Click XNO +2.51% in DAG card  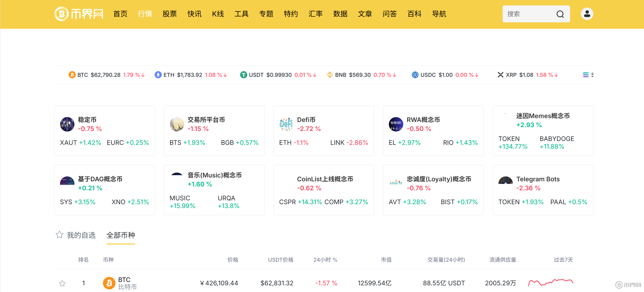click(x=130, y=202)
